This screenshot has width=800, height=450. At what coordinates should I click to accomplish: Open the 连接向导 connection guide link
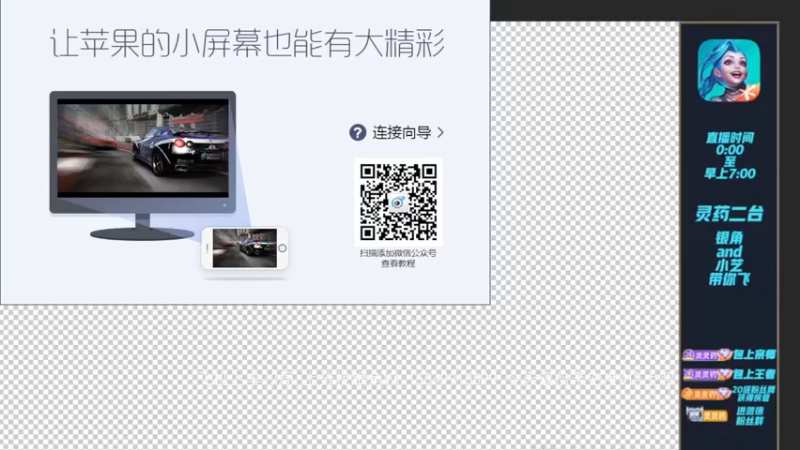pos(402,133)
